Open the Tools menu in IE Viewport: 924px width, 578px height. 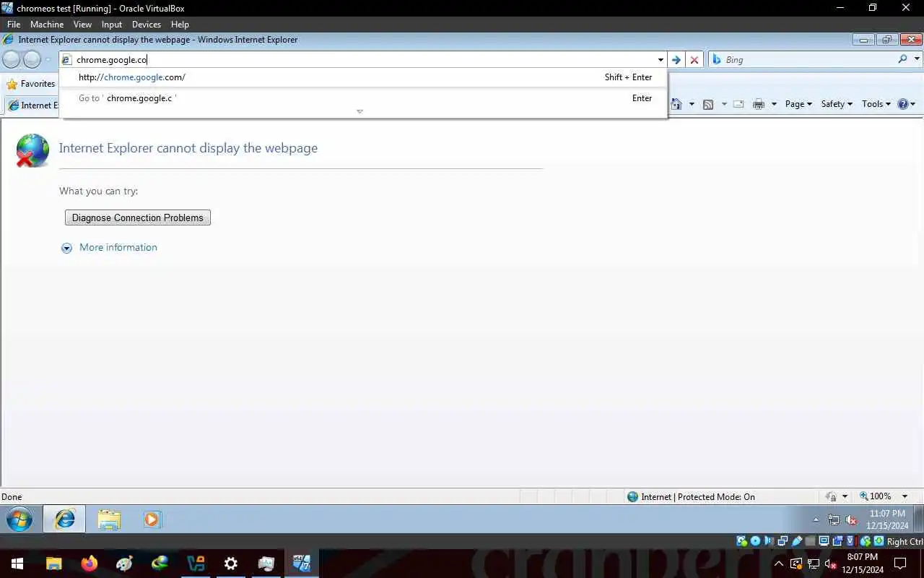tap(876, 104)
